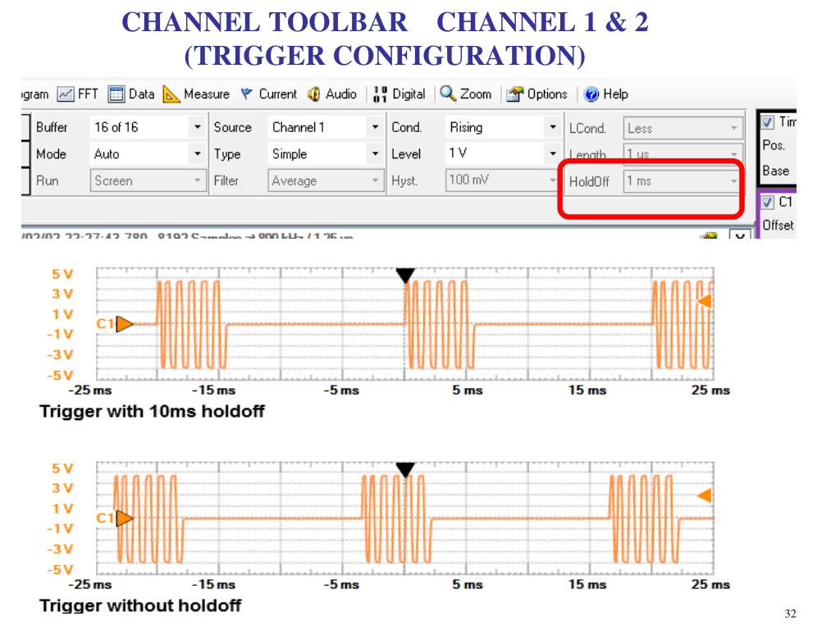Click the Help toolbar label

[x=615, y=94]
